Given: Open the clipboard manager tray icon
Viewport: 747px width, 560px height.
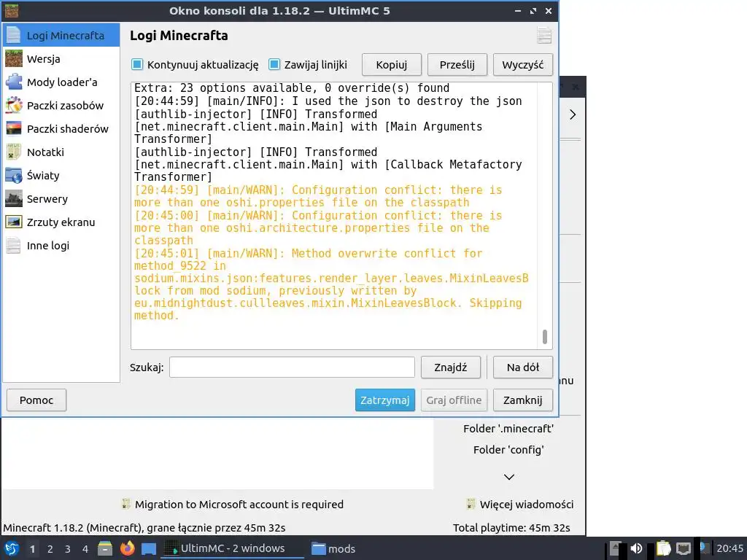Looking at the screenshot, I should coord(663,548).
